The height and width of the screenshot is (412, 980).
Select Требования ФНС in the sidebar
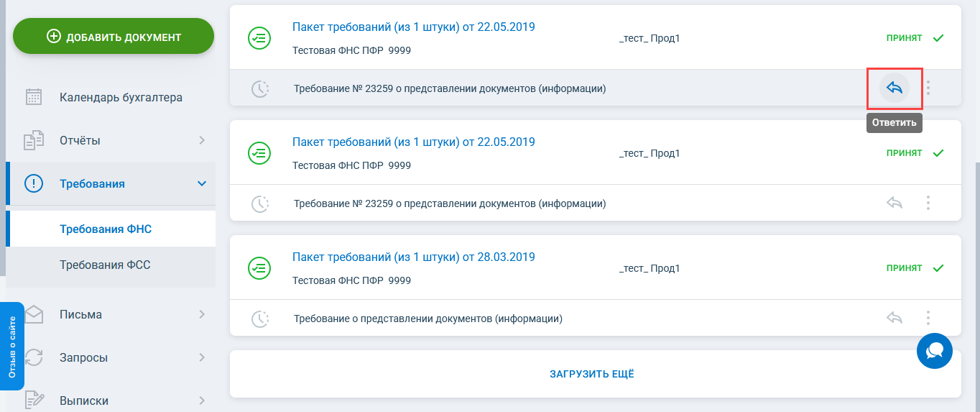(x=106, y=229)
